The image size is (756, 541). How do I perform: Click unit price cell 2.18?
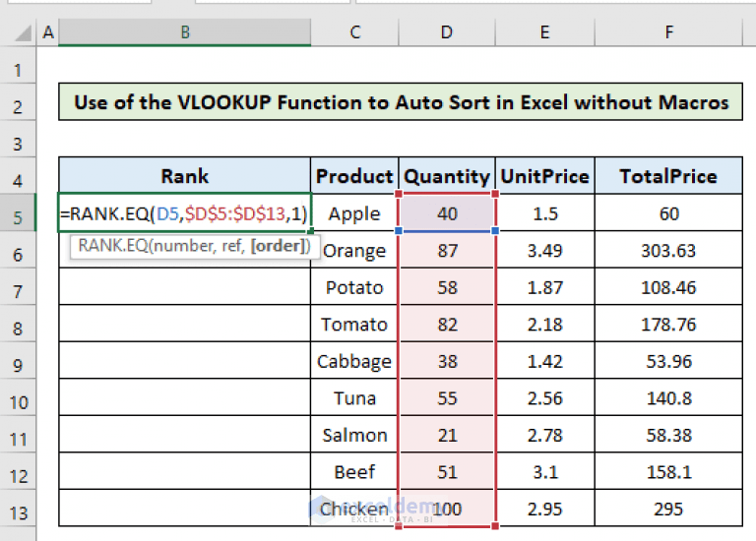[x=544, y=324]
